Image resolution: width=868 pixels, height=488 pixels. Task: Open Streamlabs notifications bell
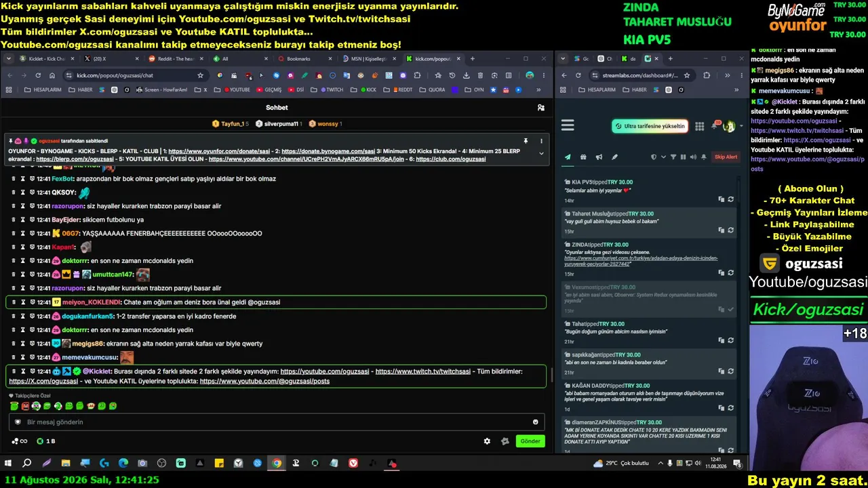[x=715, y=126]
